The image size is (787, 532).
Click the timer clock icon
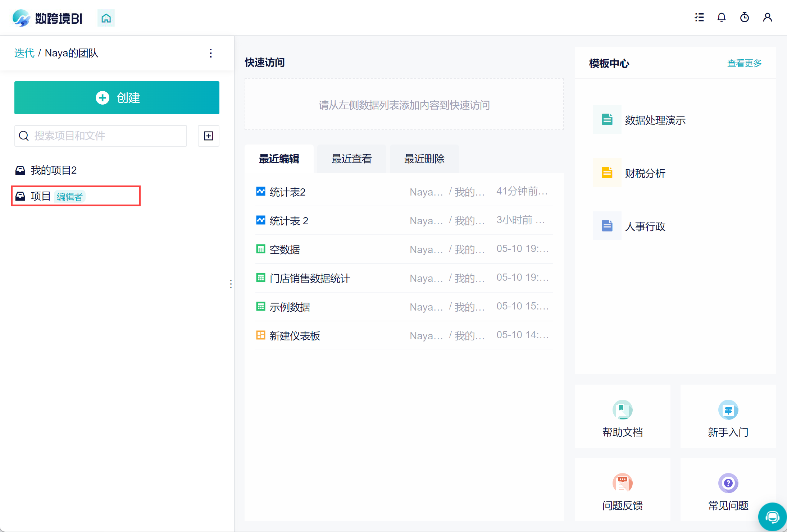point(745,17)
